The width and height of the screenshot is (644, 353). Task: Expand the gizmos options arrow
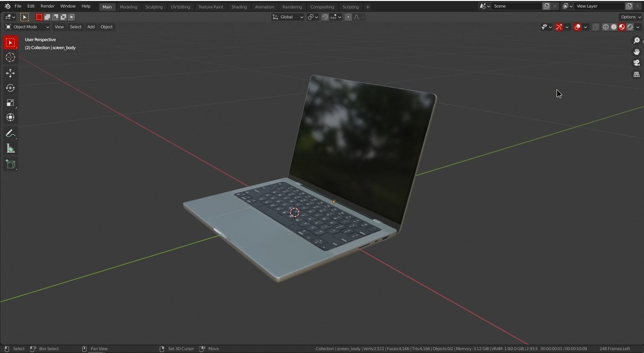567,27
